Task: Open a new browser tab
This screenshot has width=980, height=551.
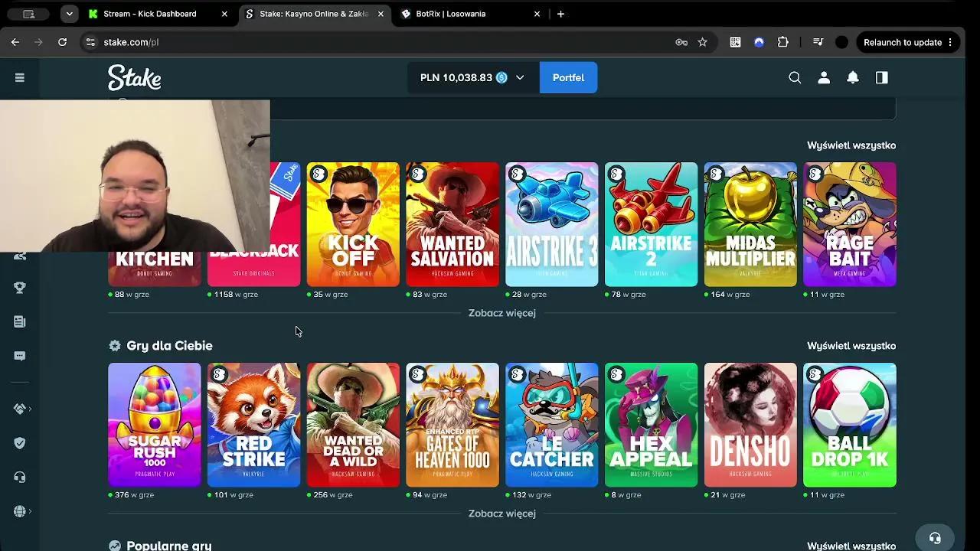Action: tap(560, 14)
